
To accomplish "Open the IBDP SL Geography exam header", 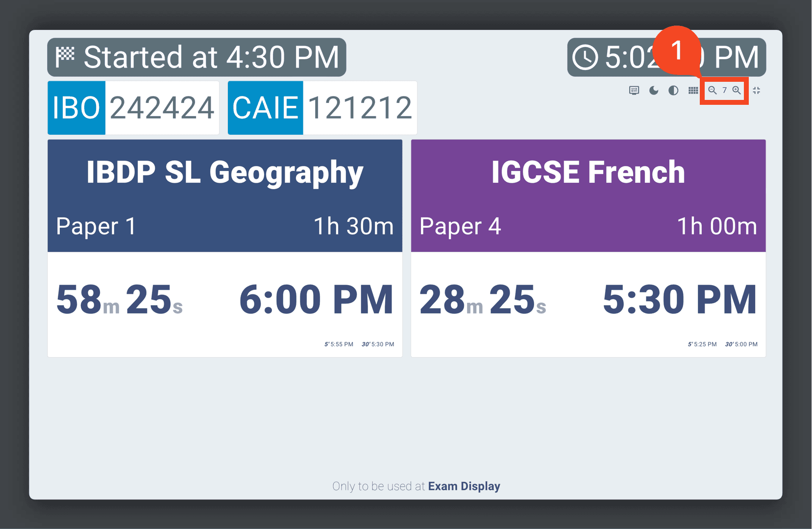I will point(225,196).
